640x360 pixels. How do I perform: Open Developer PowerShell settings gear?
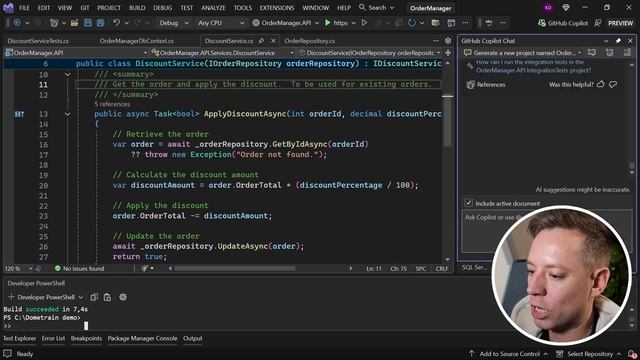[x=123, y=297]
